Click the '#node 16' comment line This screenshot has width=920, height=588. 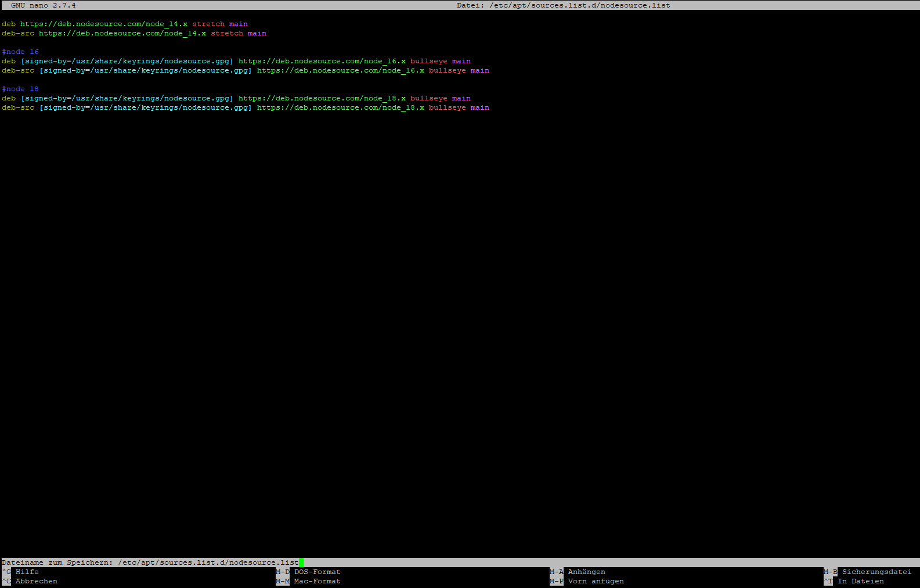(x=20, y=52)
